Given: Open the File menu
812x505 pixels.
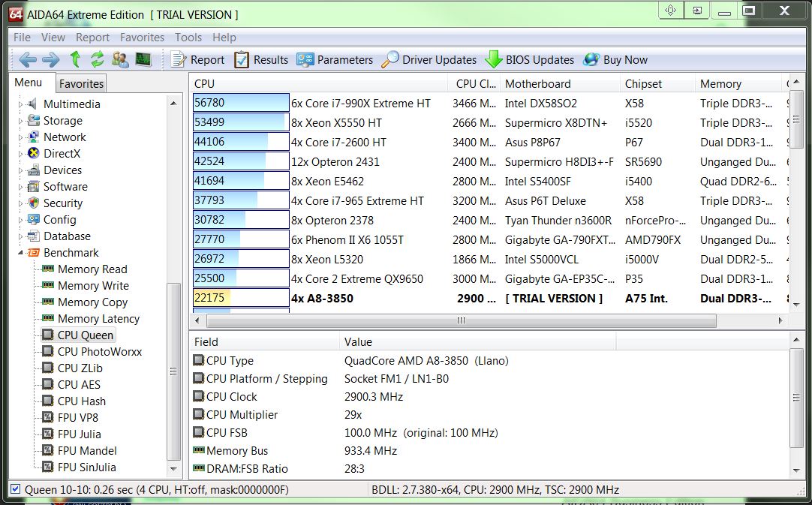Looking at the screenshot, I should click(22, 38).
